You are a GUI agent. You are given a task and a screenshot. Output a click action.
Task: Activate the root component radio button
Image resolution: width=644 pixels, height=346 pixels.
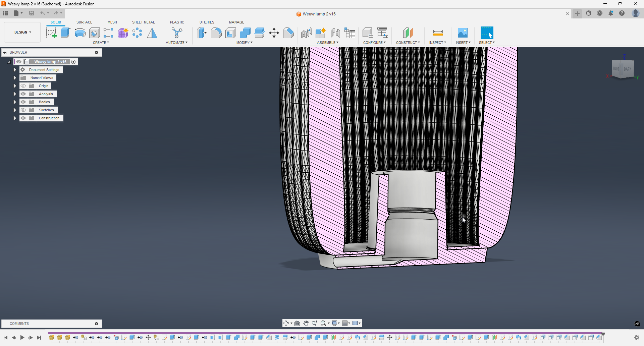coord(73,62)
